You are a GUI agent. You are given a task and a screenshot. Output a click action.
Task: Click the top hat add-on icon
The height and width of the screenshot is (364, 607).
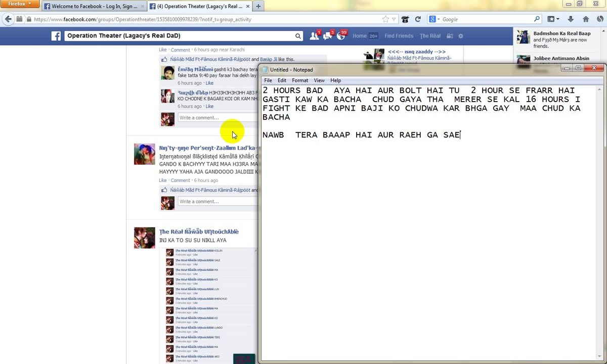pos(405,19)
